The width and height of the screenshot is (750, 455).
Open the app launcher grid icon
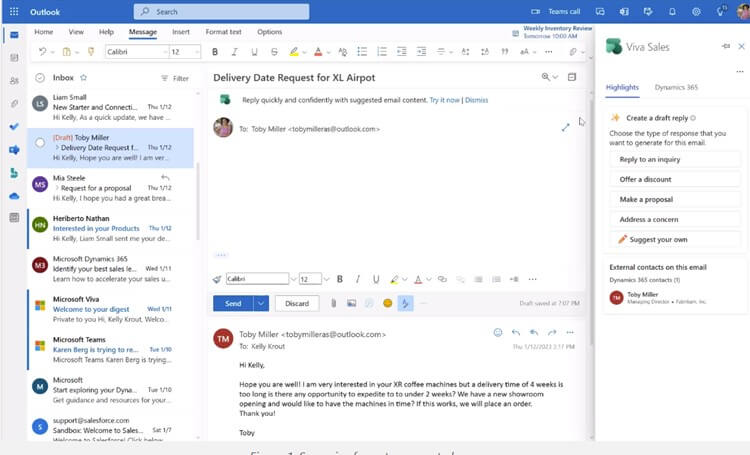[x=14, y=11]
